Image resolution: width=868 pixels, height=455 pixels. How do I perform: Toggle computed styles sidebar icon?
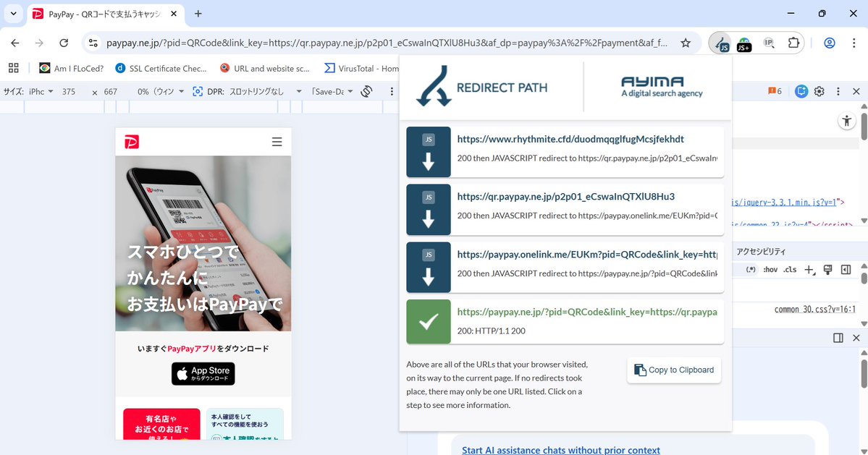pos(846,270)
